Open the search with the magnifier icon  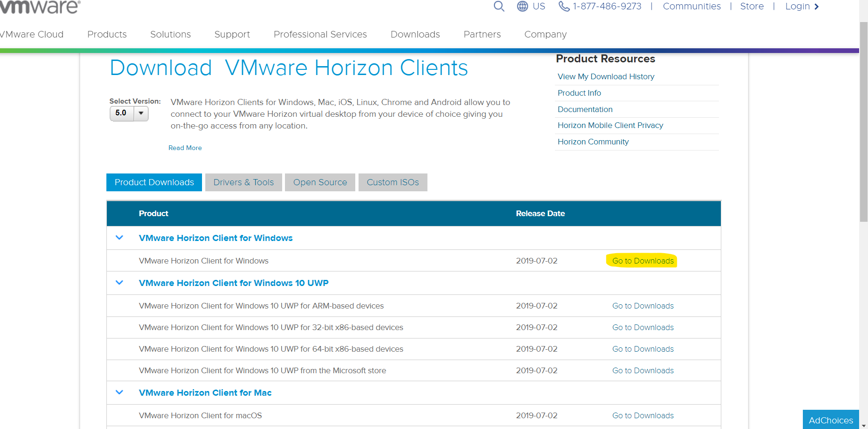pyautogui.click(x=498, y=6)
